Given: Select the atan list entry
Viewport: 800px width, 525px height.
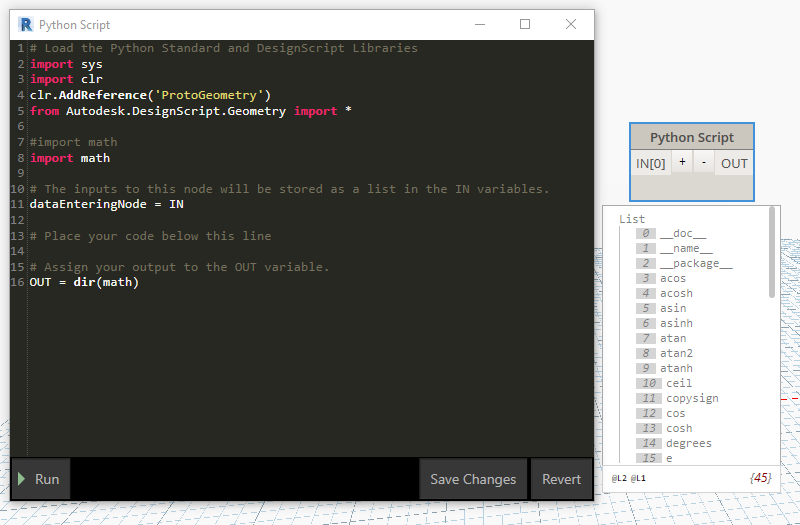Looking at the screenshot, I should point(673,338).
